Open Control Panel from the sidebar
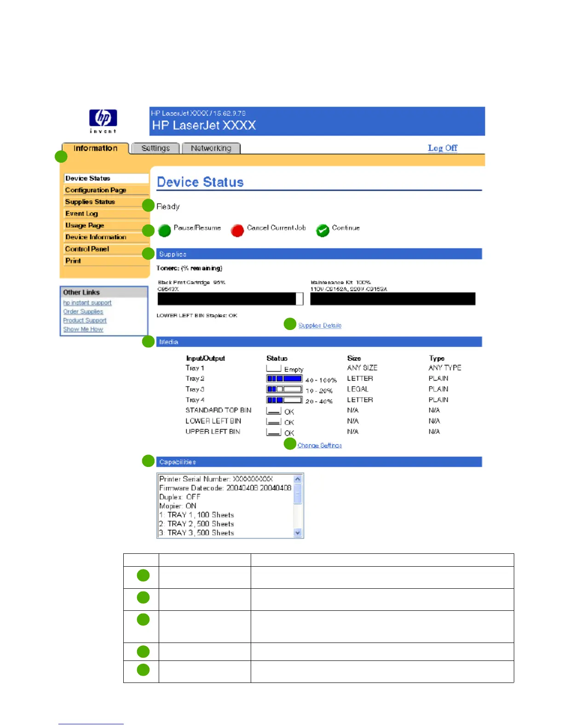Image resolution: width=563 pixels, height=728 pixels. [106, 249]
